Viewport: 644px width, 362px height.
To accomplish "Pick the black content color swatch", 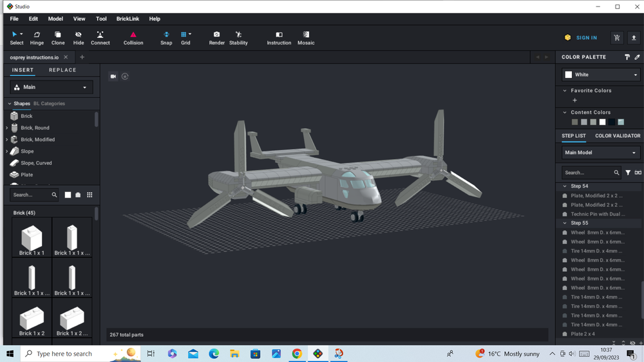I will [612, 122].
